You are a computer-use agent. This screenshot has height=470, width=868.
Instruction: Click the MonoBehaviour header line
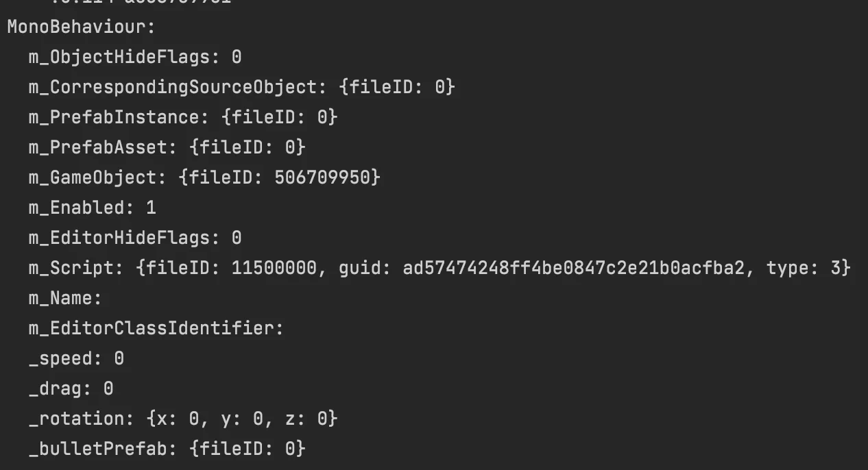pyautogui.click(x=82, y=27)
